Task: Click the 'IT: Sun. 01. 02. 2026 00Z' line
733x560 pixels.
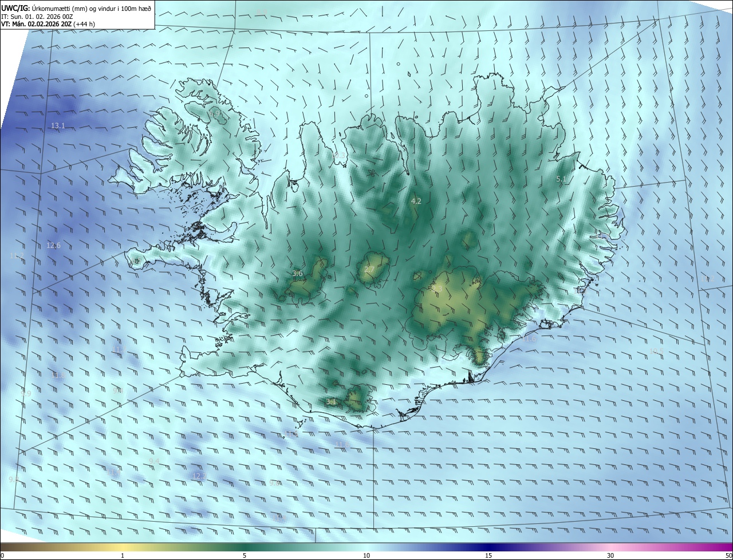Action: pos(37,17)
